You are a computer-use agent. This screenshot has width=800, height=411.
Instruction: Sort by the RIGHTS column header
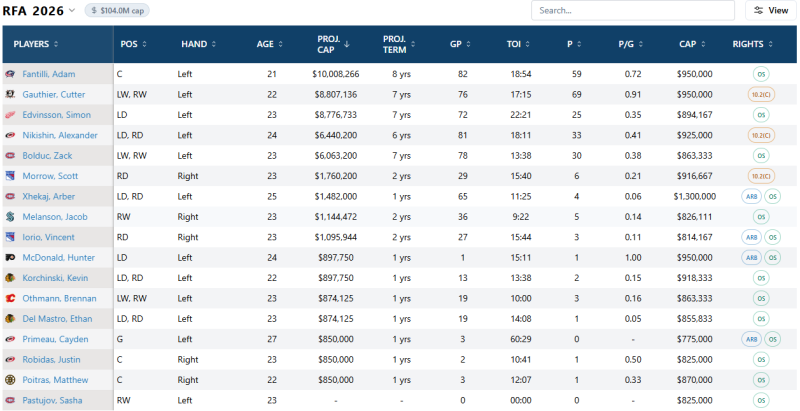click(x=752, y=44)
